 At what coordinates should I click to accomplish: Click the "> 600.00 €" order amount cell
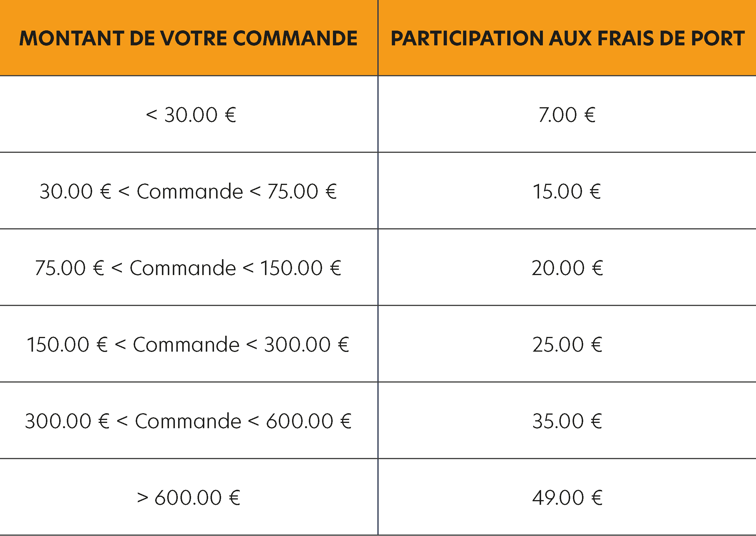coord(188,498)
